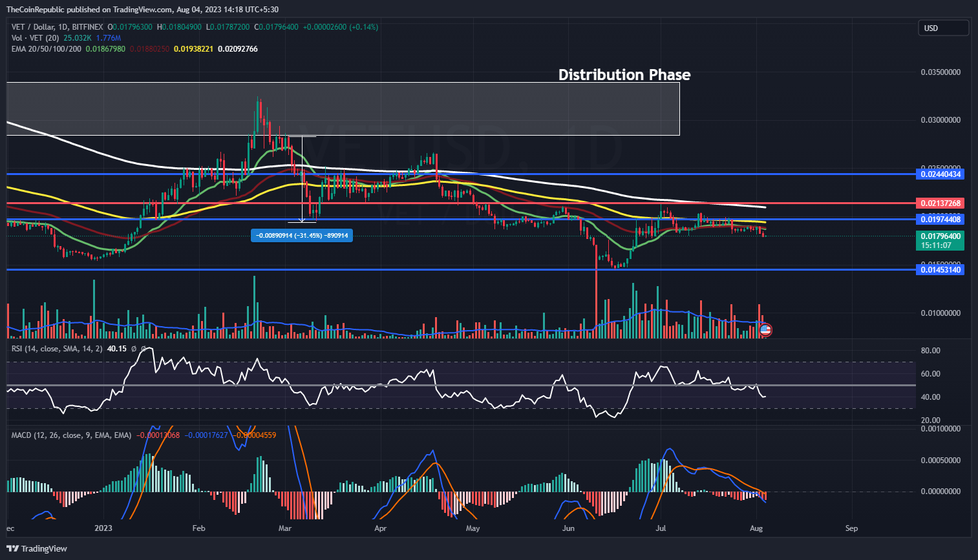
Task: Click the dark red EMA 50 value 0.01880250
Action: [x=149, y=49]
